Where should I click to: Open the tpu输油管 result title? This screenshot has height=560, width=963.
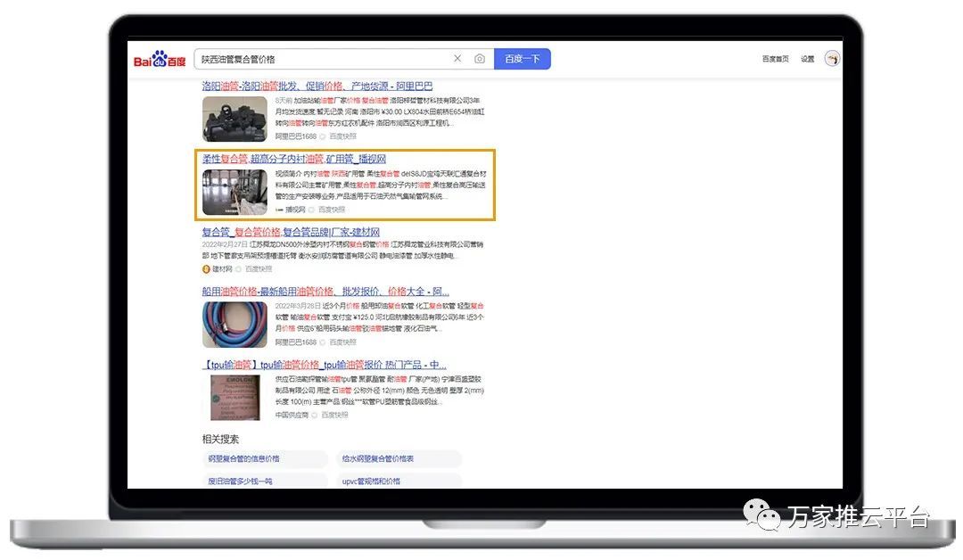point(324,365)
